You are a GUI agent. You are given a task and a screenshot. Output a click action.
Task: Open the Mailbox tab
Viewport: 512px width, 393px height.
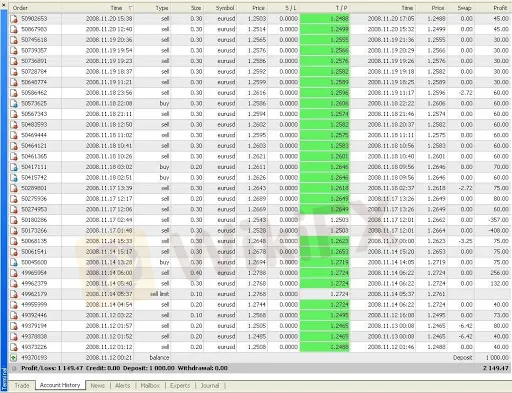pyautogui.click(x=150, y=386)
